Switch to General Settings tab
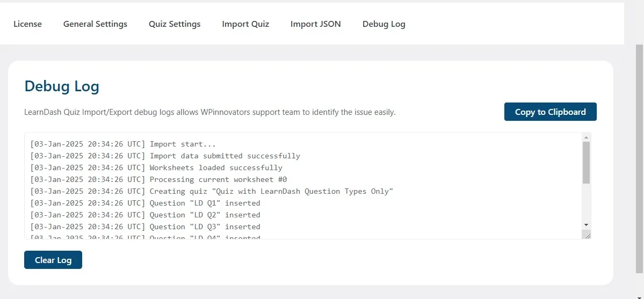 coord(95,24)
